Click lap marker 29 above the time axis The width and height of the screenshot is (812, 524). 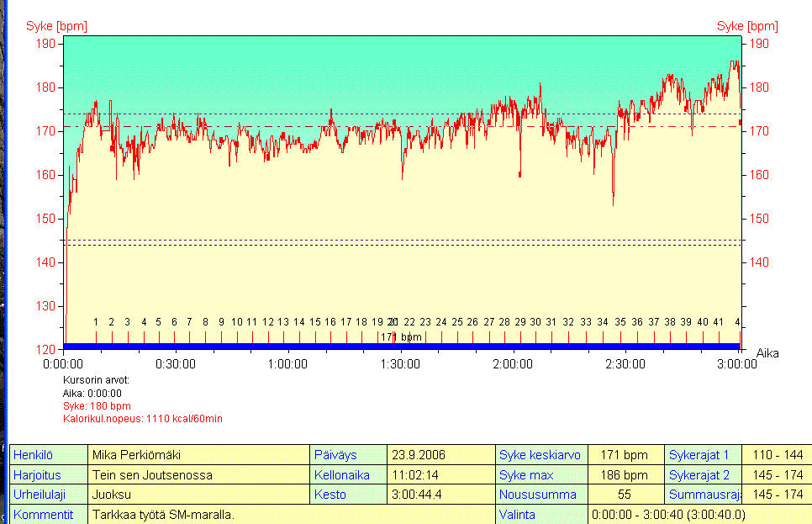click(x=520, y=322)
